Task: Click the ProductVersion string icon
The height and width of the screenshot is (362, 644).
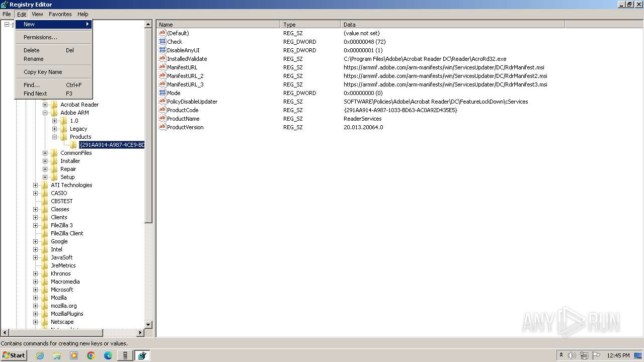Action: 162,127
